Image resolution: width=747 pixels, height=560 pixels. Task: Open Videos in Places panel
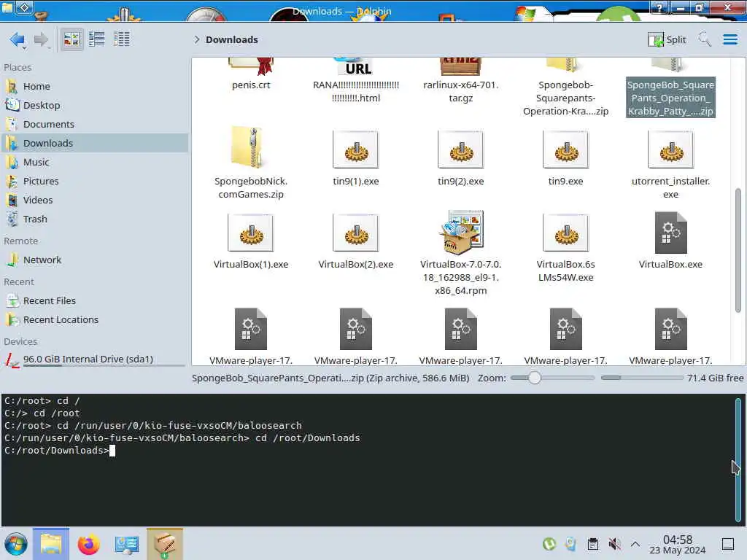94,200
